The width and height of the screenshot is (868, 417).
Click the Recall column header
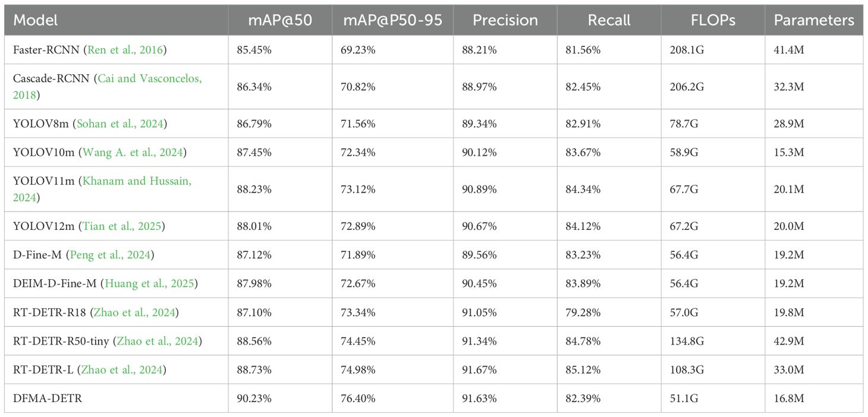point(609,20)
